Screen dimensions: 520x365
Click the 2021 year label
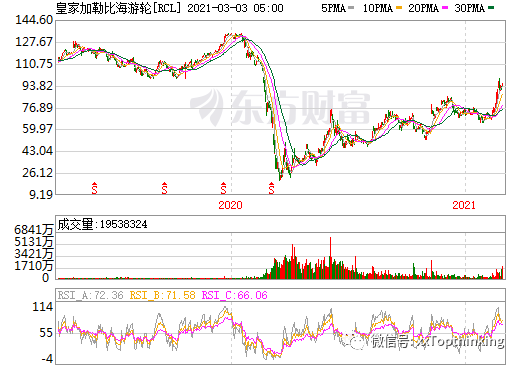click(464, 205)
